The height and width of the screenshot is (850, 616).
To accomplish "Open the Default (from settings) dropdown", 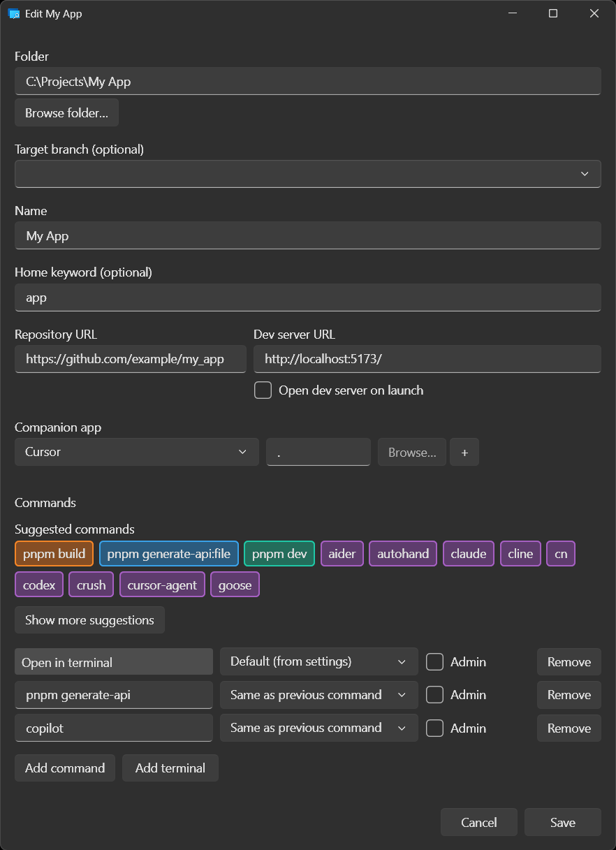I will (319, 661).
